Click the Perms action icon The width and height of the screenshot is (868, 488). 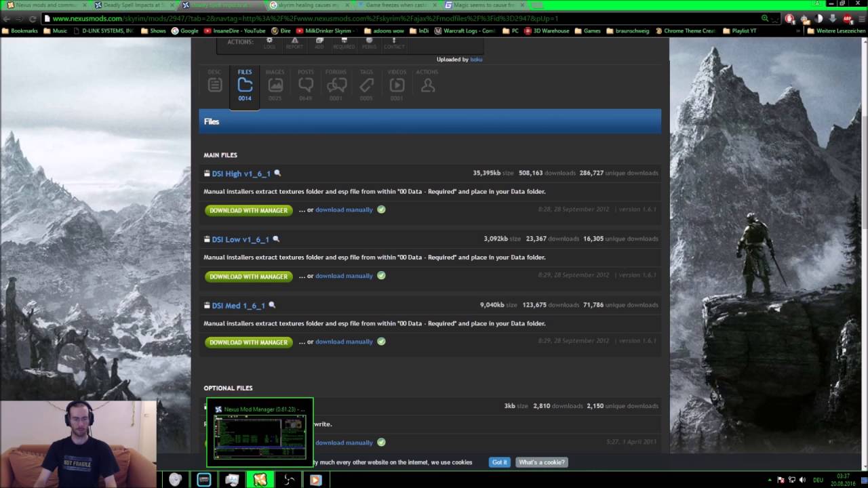click(x=369, y=43)
